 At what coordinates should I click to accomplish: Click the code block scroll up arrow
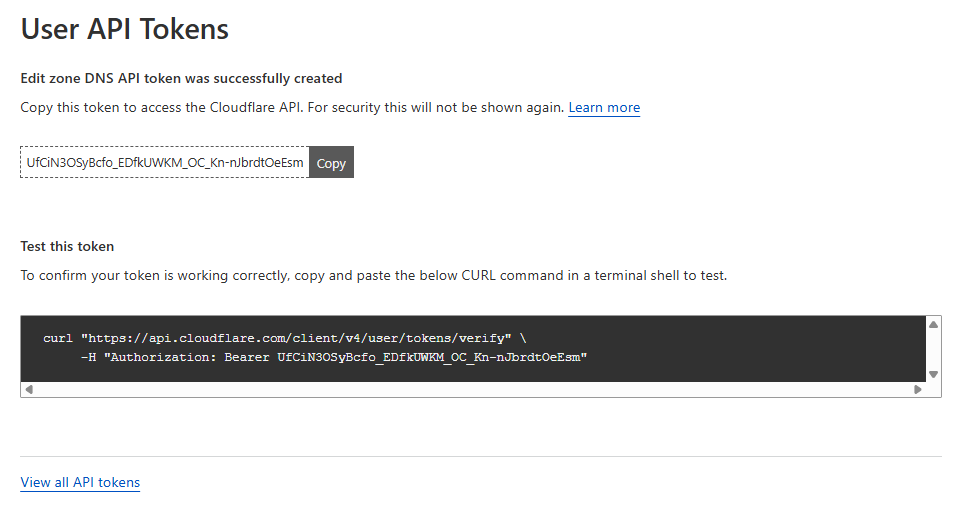933,324
